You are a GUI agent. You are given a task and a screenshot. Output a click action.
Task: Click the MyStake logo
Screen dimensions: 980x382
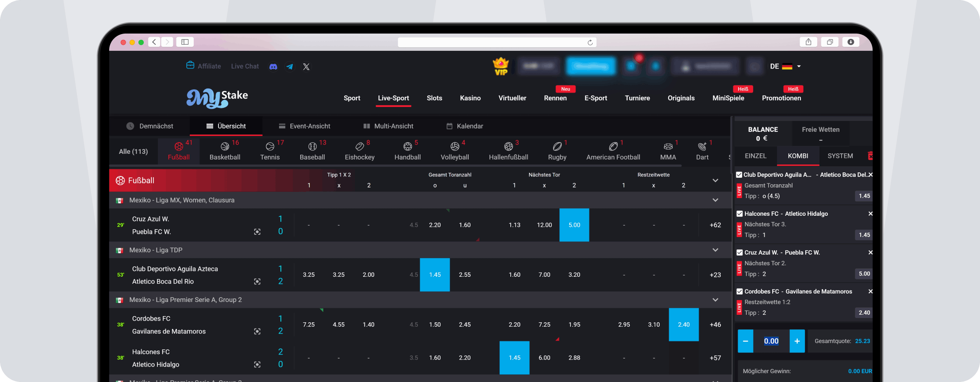click(217, 98)
